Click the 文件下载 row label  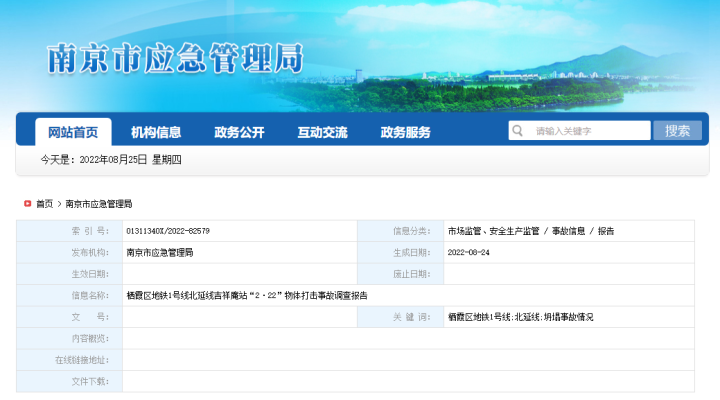[x=88, y=381]
